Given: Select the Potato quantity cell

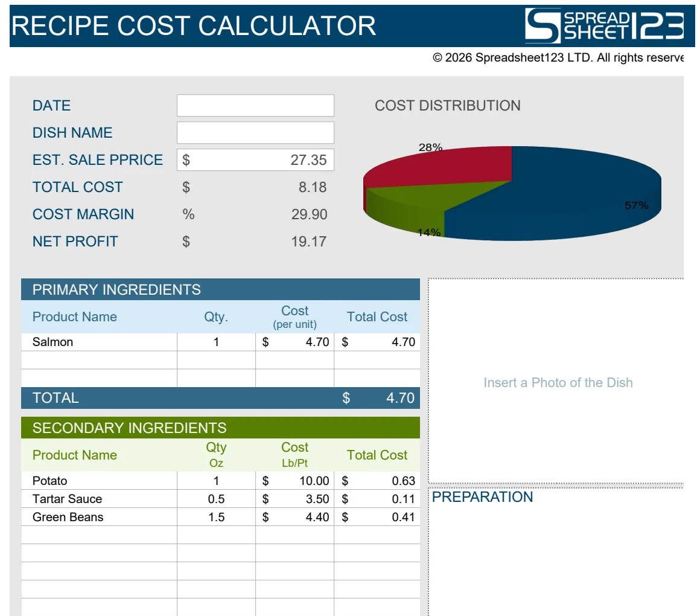Looking at the screenshot, I should (217, 481).
